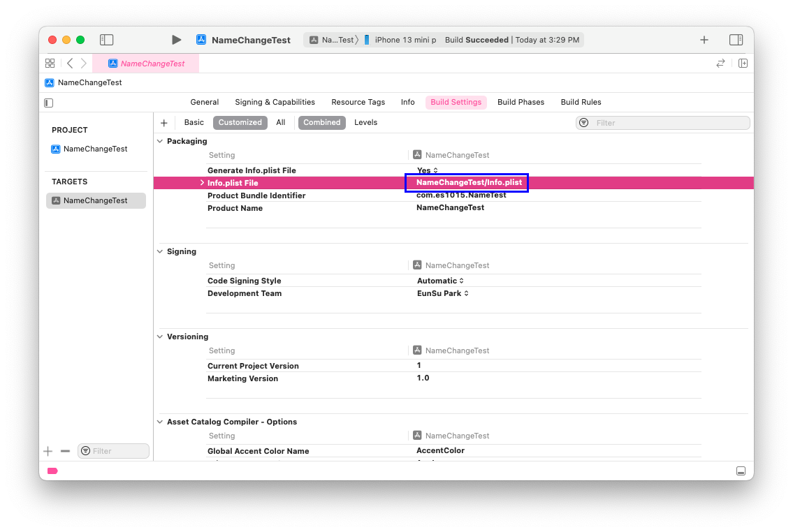This screenshot has height=532, width=793.
Task: Click Current Project Version value 1
Action: [x=419, y=365]
